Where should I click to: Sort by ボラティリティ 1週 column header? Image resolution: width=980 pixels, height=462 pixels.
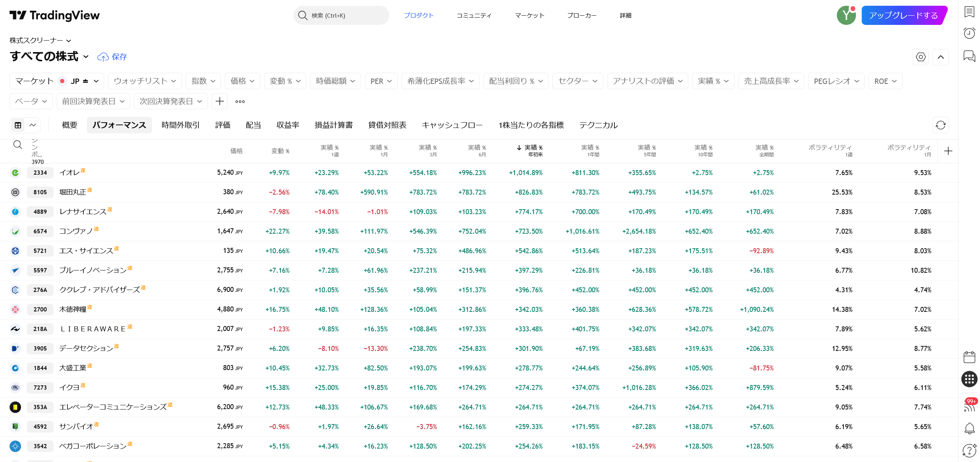tap(830, 151)
